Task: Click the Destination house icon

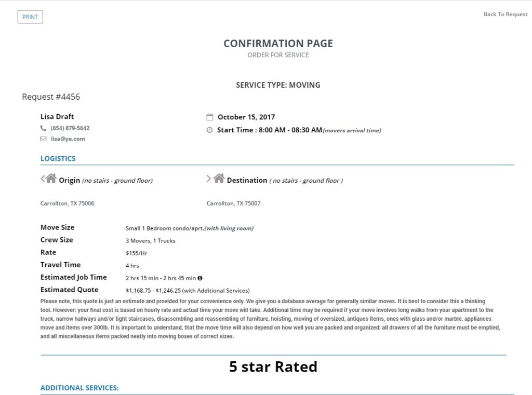Action: [x=219, y=179]
